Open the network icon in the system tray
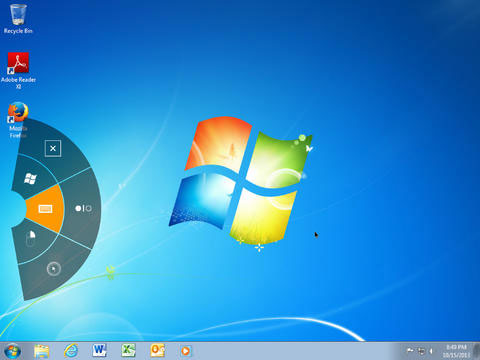 click(x=421, y=351)
